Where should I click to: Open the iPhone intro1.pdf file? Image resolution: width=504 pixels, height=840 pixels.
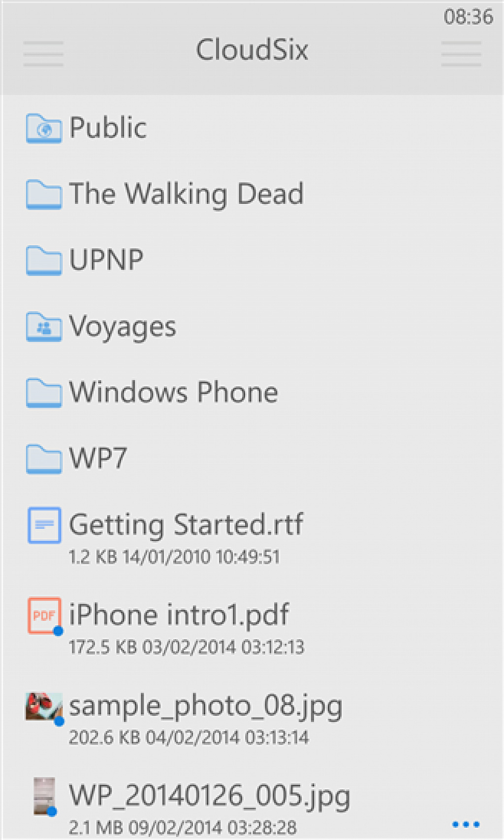[252, 626]
